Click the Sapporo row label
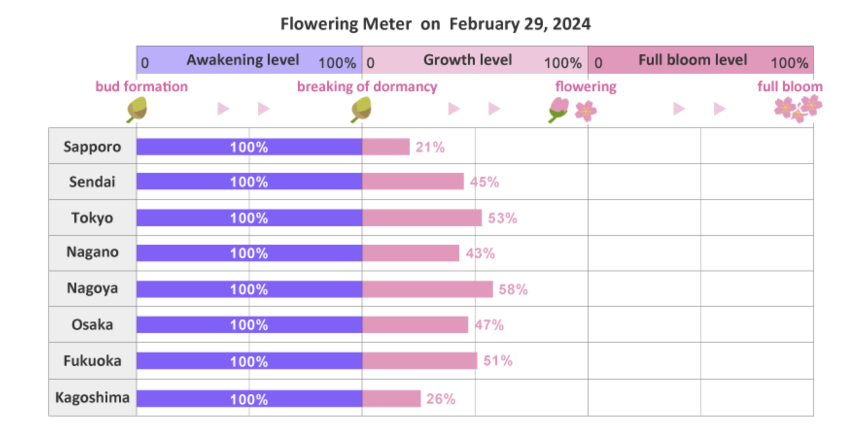Viewport: 868px width, 435px height. coord(92,147)
